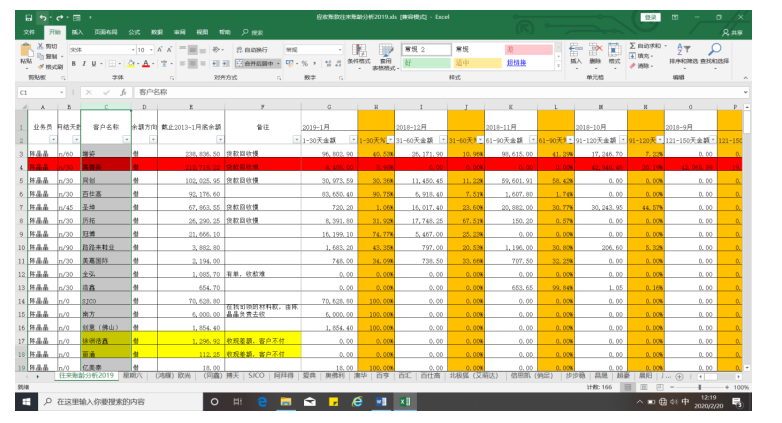The width and height of the screenshot is (782, 423).
Task: Click the Windows search box on taskbar
Action: tap(121, 402)
